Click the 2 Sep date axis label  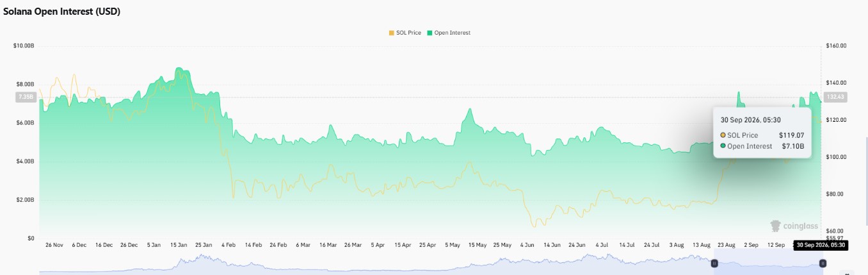pyautogui.click(x=751, y=245)
